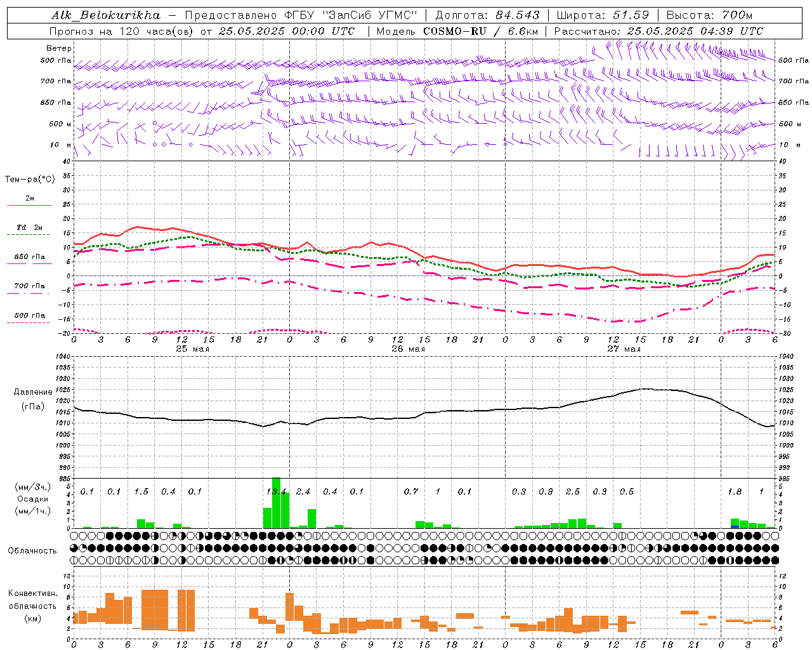Click the Высота: 700м value
Viewport: 812px width, 650px height.
click(x=709, y=15)
